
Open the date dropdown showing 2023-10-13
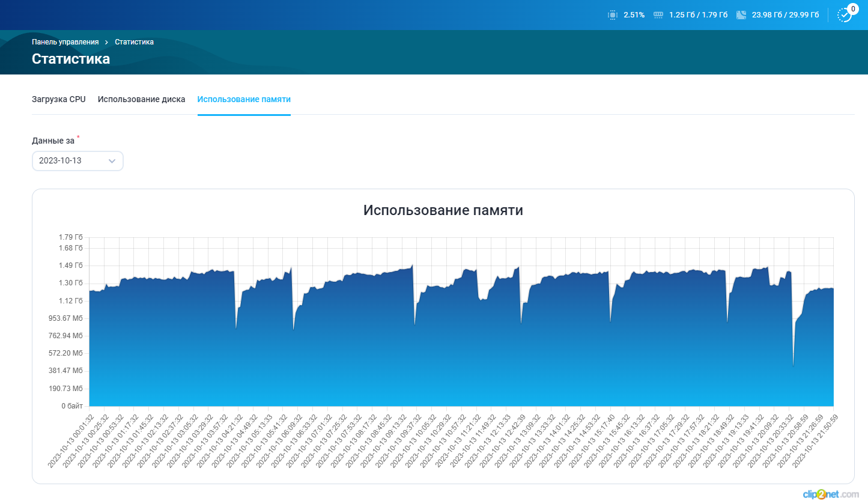pyautogui.click(x=77, y=161)
